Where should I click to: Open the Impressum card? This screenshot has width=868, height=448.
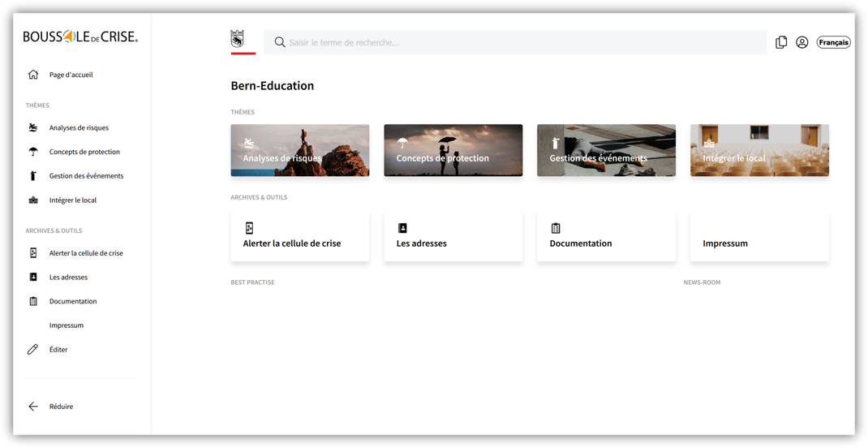pos(759,236)
